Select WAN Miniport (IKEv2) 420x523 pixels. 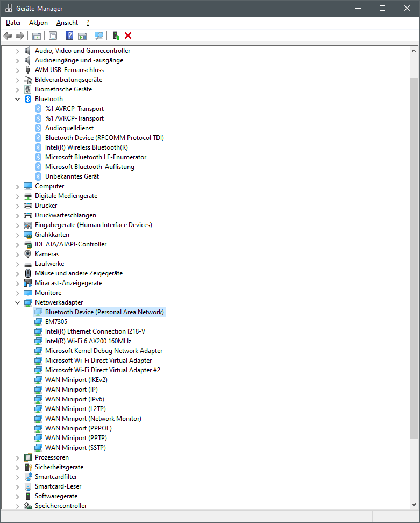(76, 380)
